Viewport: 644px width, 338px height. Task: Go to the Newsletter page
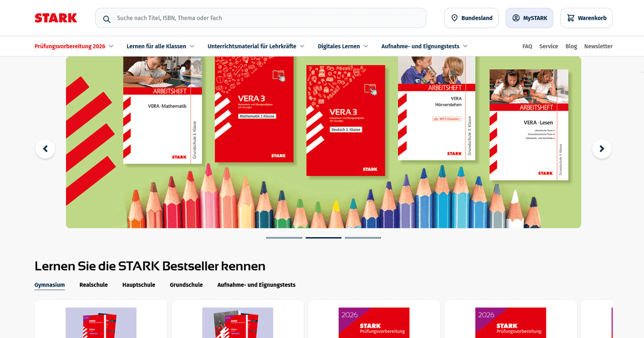598,46
